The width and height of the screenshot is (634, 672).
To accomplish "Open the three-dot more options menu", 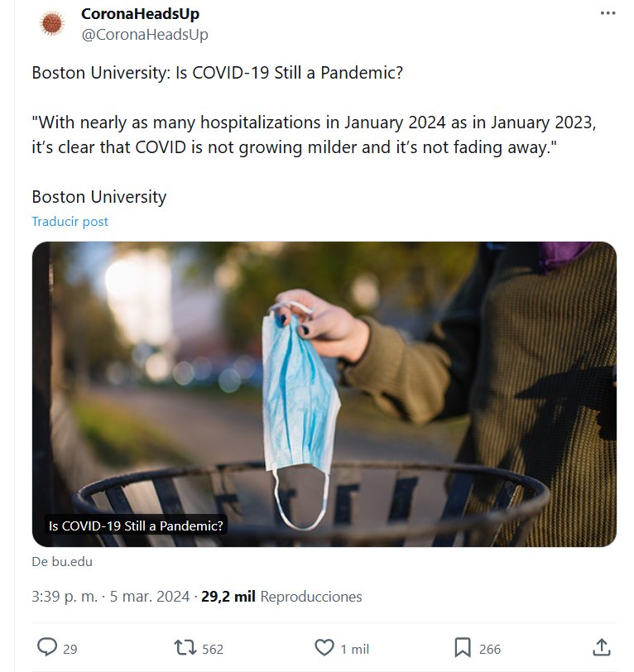I will tap(608, 14).
